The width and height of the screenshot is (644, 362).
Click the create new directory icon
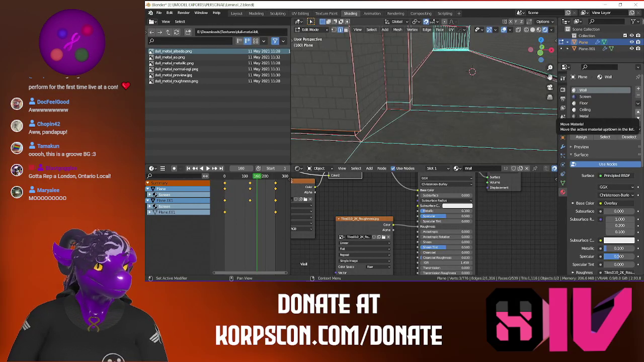[188, 32]
